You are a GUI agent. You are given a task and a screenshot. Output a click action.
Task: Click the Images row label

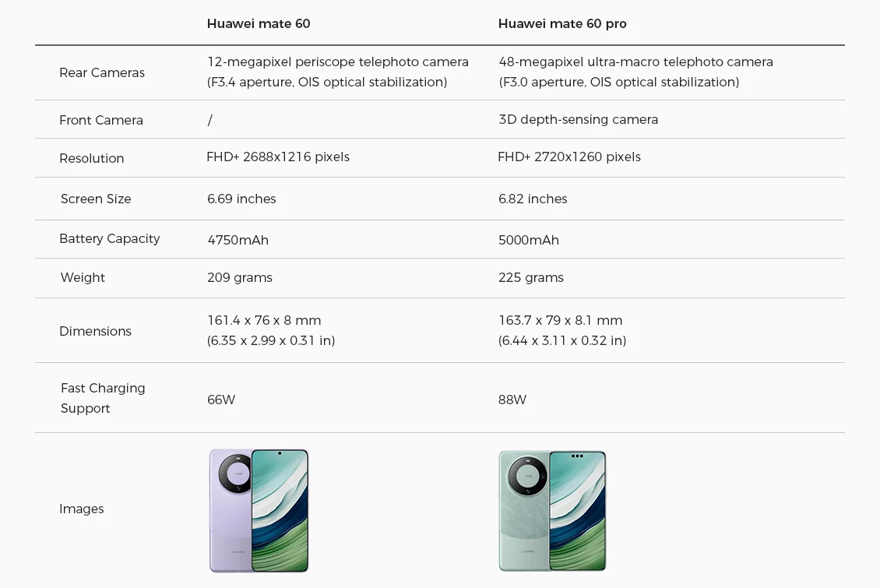pos(82,509)
